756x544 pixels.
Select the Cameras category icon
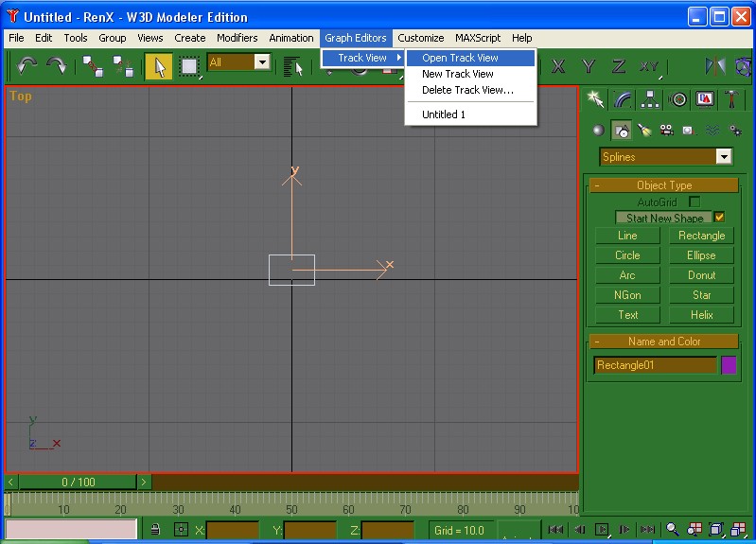point(666,131)
